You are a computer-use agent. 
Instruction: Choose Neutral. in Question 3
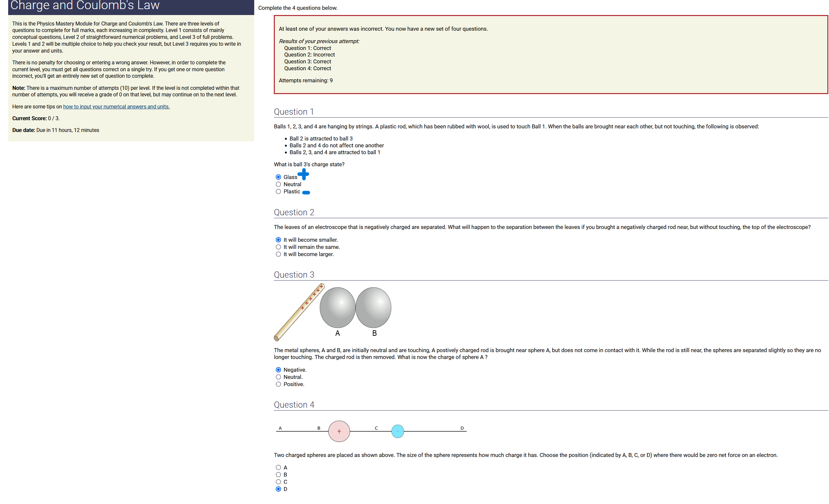pos(278,377)
